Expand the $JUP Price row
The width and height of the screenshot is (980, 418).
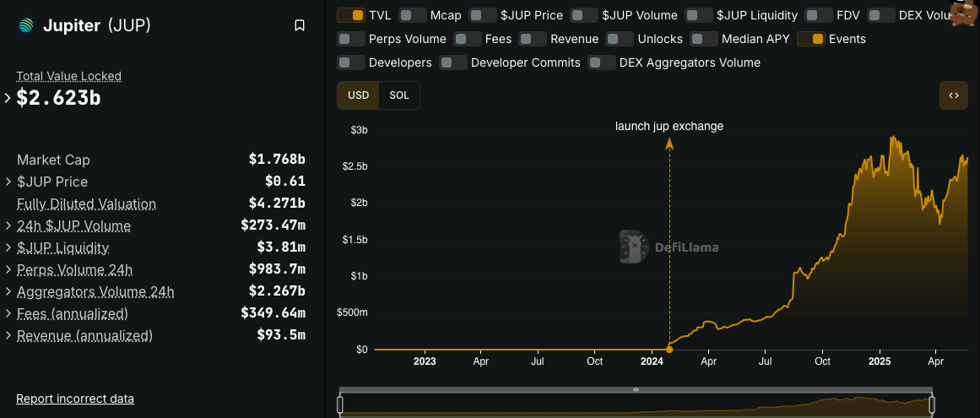pos(8,182)
